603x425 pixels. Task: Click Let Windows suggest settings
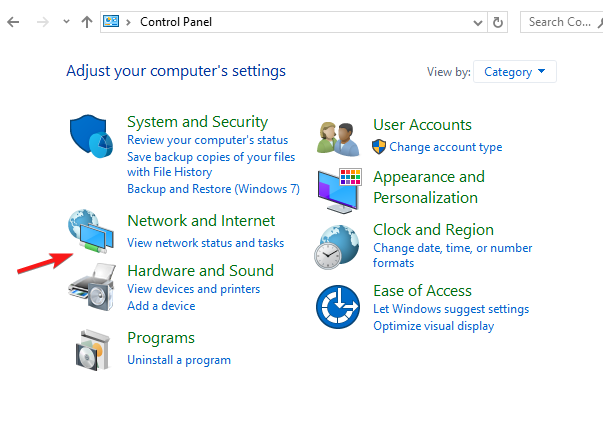click(x=451, y=309)
